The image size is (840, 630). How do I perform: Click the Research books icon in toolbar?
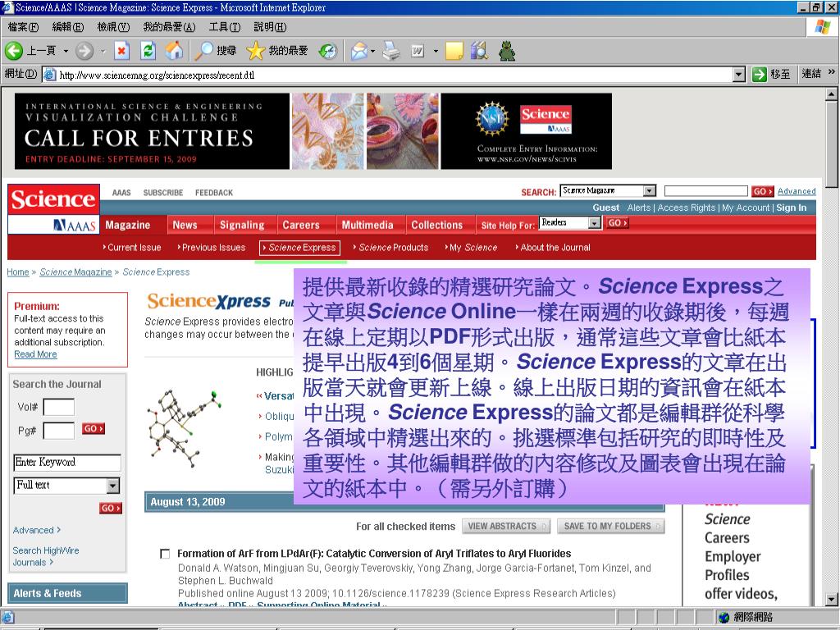[x=479, y=51]
